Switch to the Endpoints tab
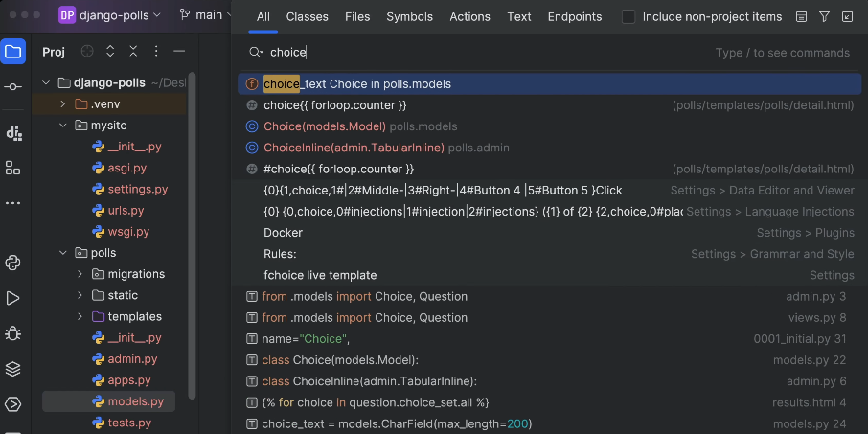The width and height of the screenshot is (868, 434). [575, 17]
